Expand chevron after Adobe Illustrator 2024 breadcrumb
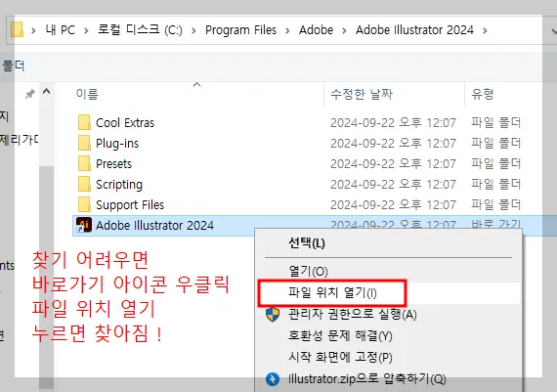557x392 pixels. (485, 31)
